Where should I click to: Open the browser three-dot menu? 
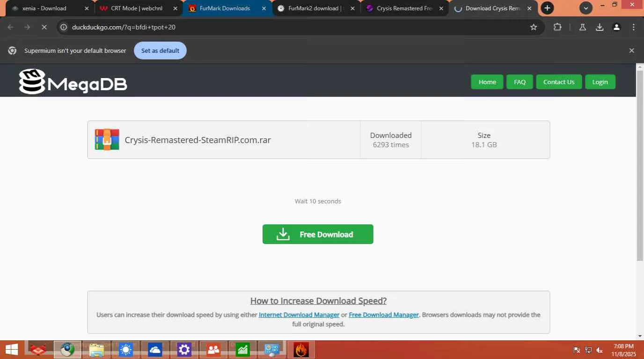click(x=634, y=27)
